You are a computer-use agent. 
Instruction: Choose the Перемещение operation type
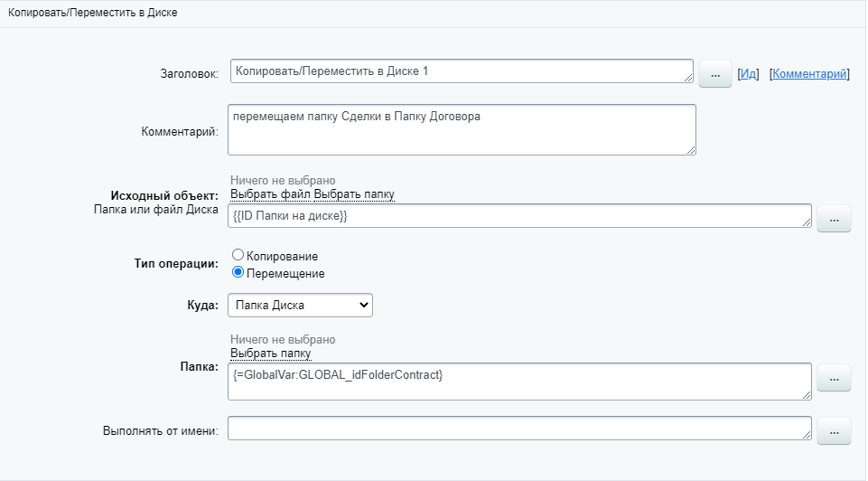click(x=238, y=272)
